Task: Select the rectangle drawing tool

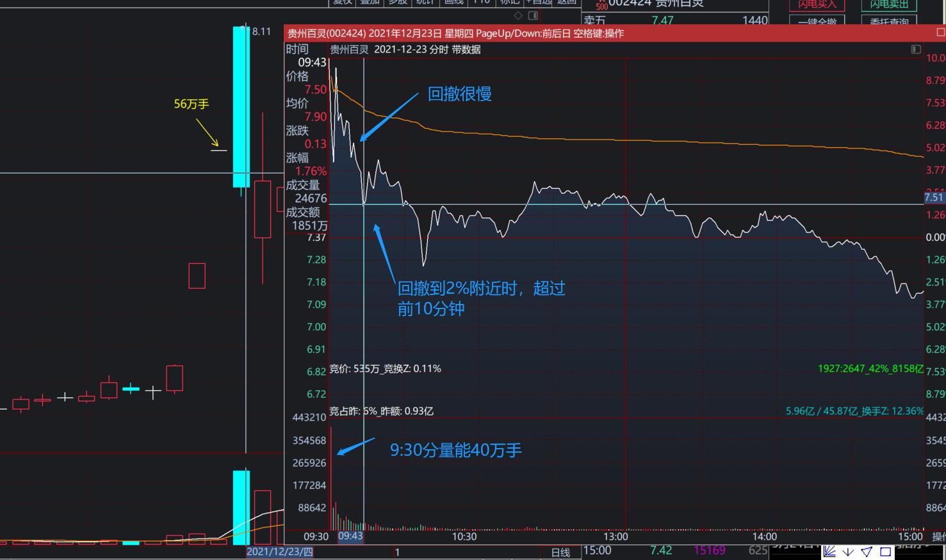Action: pyautogui.click(x=886, y=552)
